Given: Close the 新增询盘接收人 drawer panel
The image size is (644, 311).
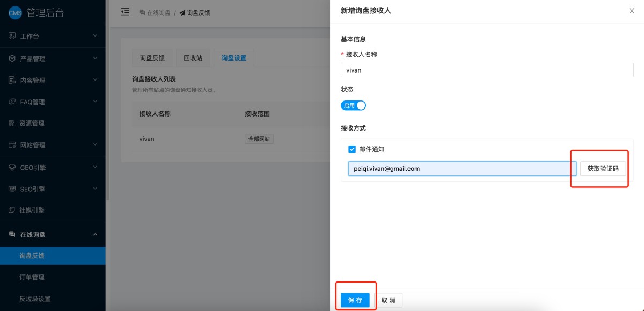Looking at the screenshot, I should pyautogui.click(x=632, y=11).
